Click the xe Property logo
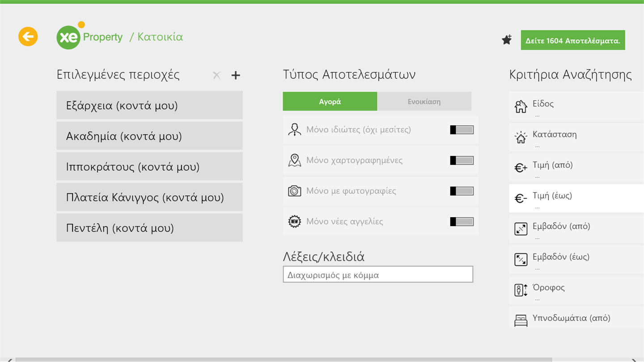Screen dimensions: 644x362 90,37
